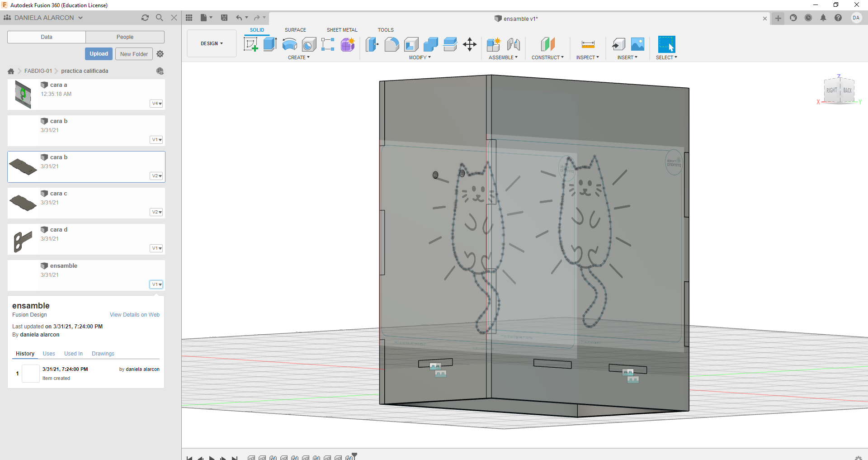Select the SOLID tab
Image resolution: width=868 pixels, height=460 pixels.
click(x=257, y=30)
